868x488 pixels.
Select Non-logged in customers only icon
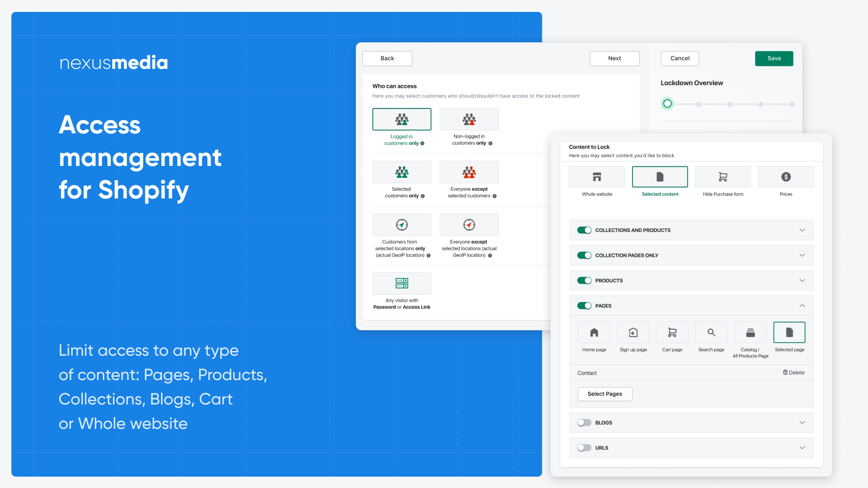(469, 119)
